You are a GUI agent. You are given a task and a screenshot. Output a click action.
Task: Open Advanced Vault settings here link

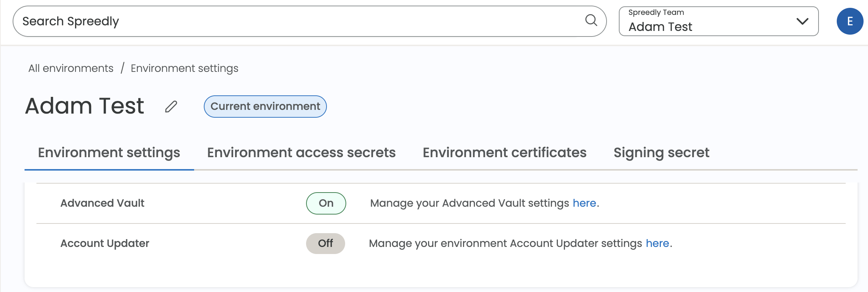584,203
